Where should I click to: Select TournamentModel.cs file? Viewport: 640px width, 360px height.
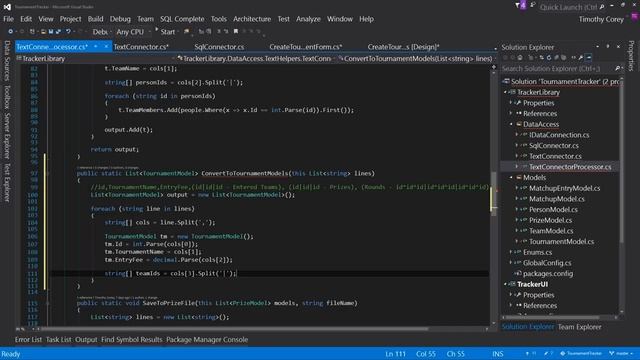click(561, 241)
